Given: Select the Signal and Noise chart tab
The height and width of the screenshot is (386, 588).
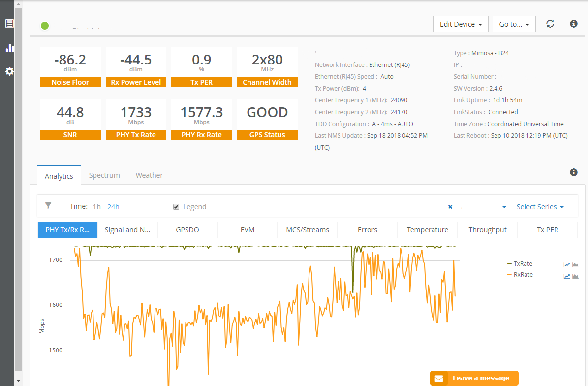Looking at the screenshot, I should tap(127, 230).
